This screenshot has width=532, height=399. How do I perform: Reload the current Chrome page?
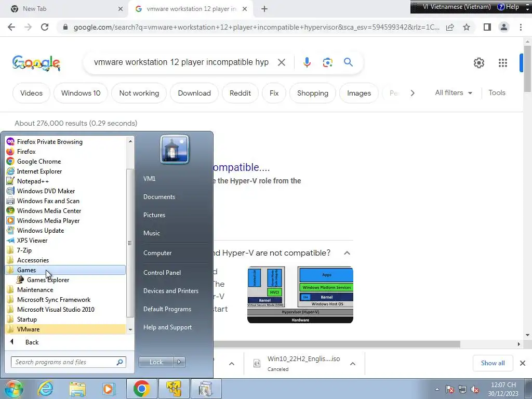pyautogui.click(x=45, y=27)
